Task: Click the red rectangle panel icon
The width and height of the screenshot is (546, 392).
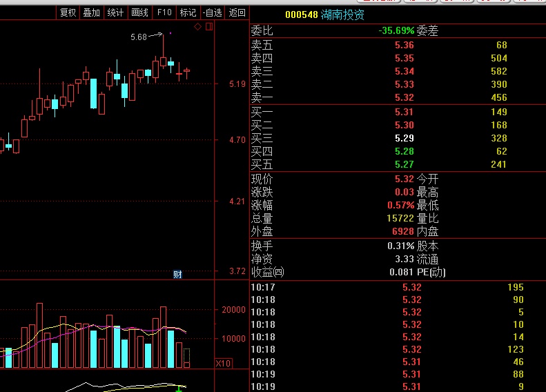Action: click(210, 27)
